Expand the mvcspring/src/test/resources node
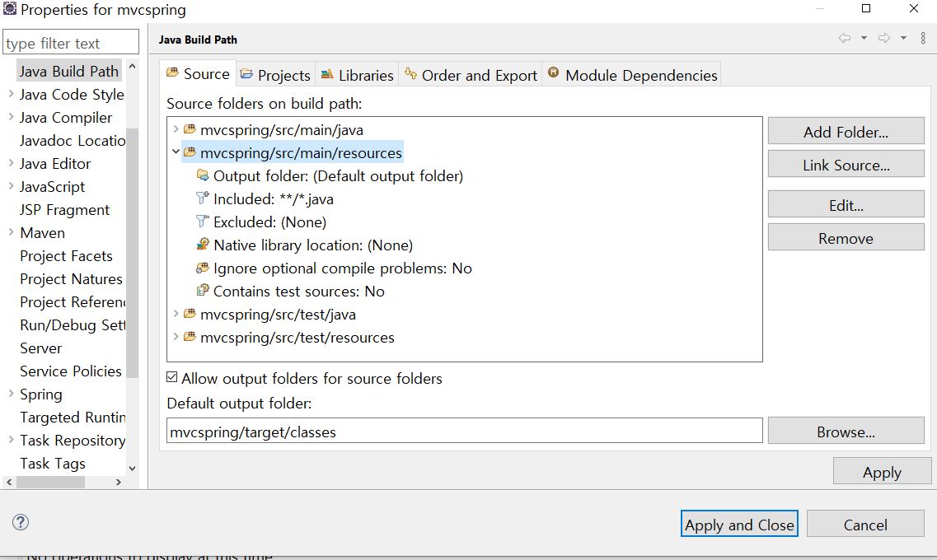The image size is (937, 560). tap(176, 336)
